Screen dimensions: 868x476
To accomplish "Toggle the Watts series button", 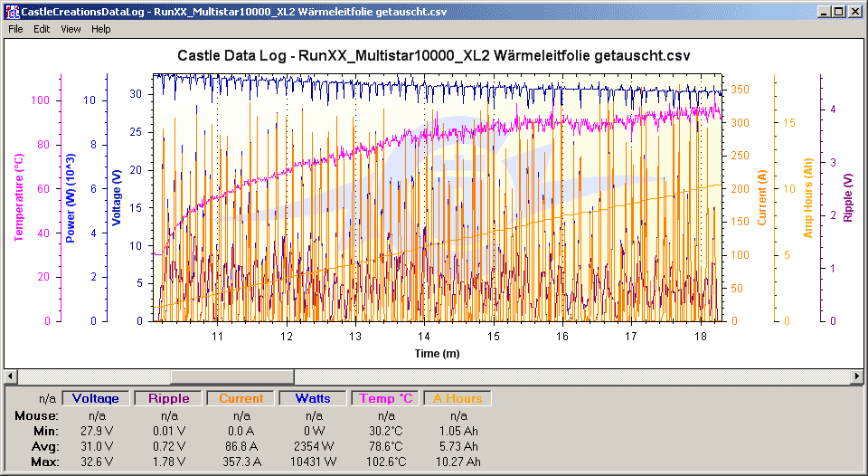I will (313, 398).
